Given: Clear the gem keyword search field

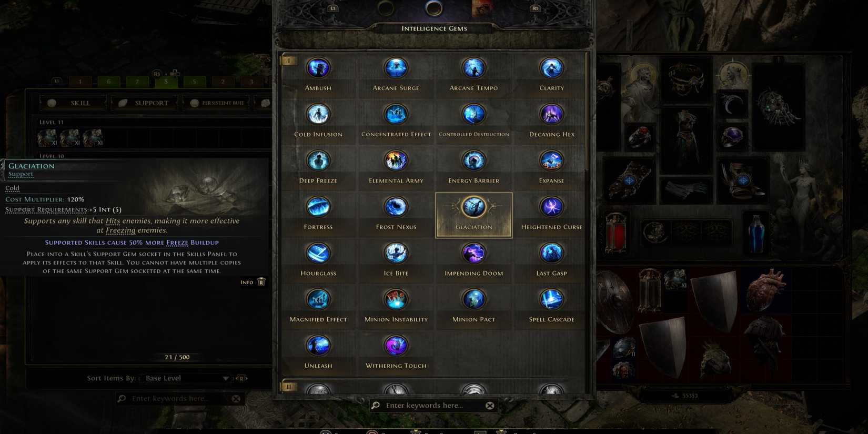Looking at the screenshot, I should pyautogui.click(x=490, y=405).
